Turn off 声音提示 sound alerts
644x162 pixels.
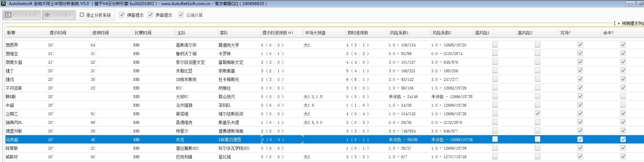[x=150, y=15]
